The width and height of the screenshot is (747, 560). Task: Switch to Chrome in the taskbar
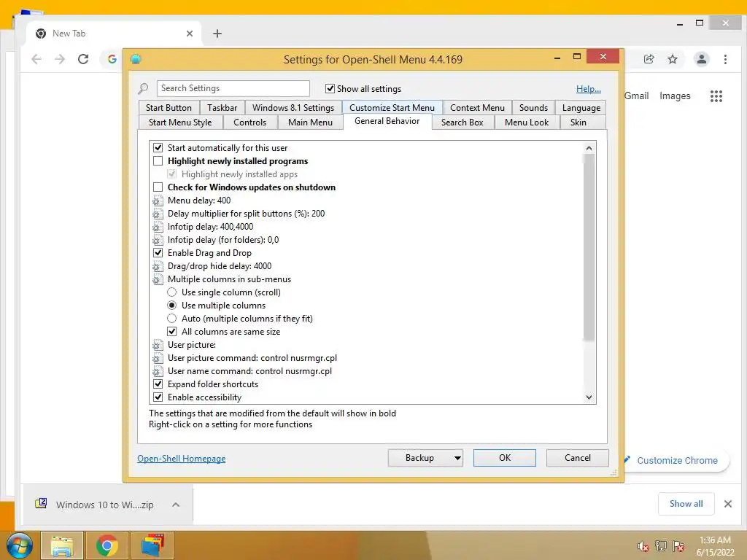coord(107,545)
